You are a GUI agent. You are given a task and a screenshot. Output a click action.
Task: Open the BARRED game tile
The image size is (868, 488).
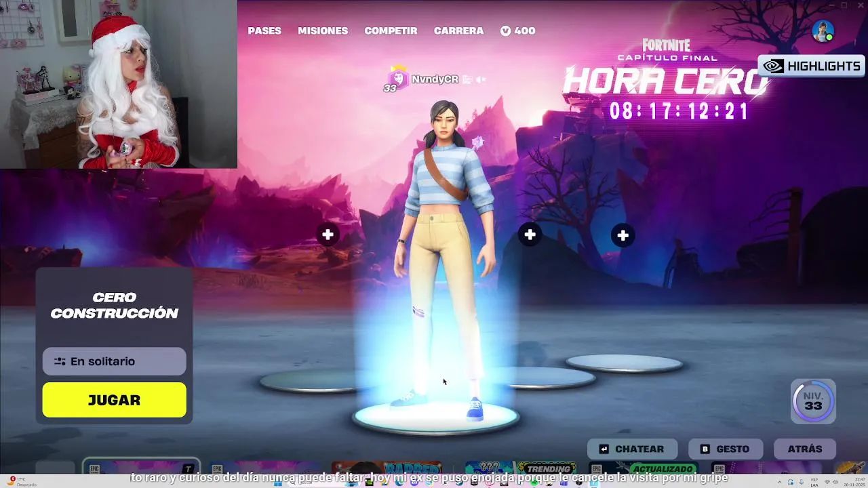(387, 468)
